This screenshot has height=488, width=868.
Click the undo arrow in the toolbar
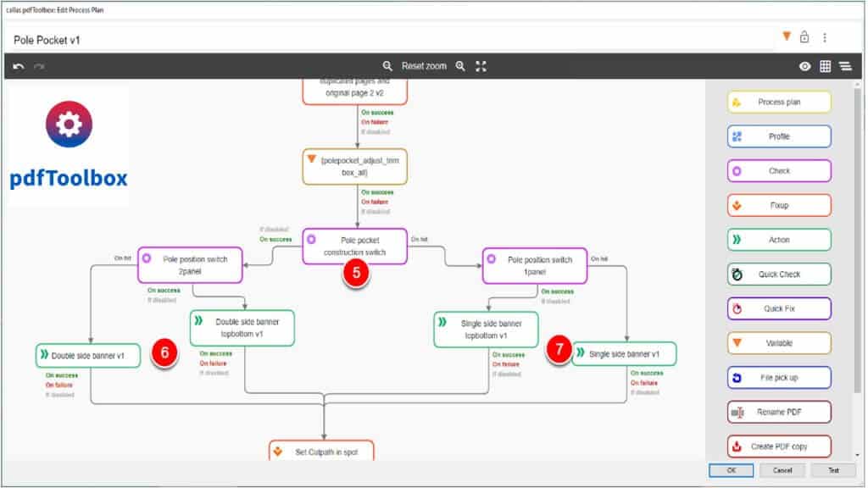tap(19, 66)
